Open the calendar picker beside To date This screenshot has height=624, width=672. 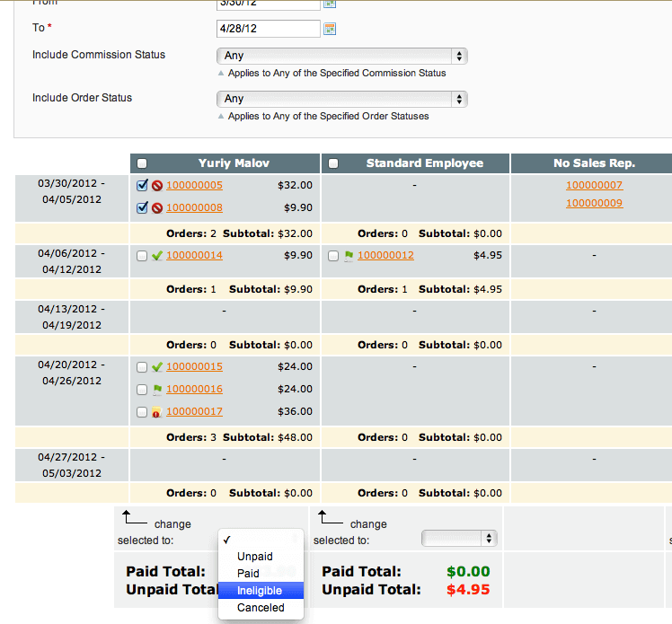[x=330, y=29]
